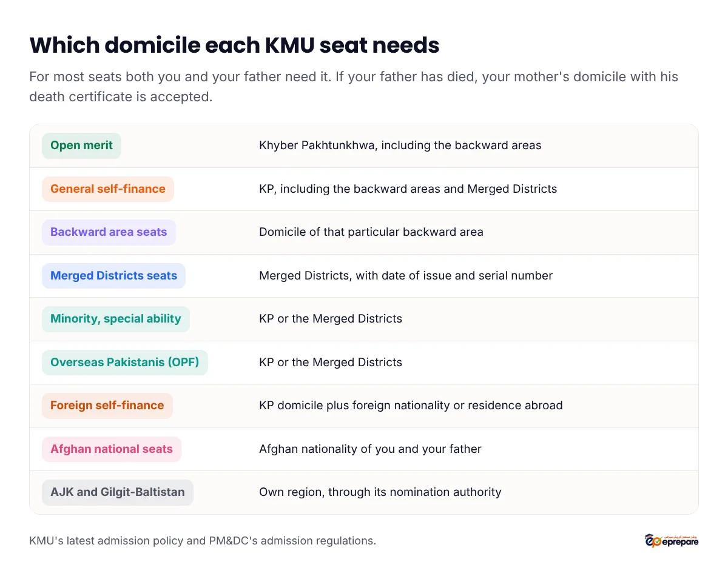Select the 'Open merit' label

pos(81,146)
